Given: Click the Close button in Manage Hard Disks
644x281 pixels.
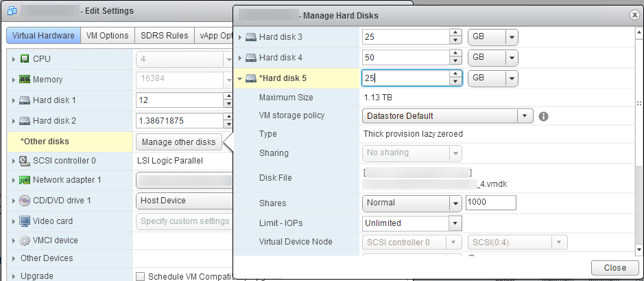Looking at the screenshot, I should pos(615,268).
